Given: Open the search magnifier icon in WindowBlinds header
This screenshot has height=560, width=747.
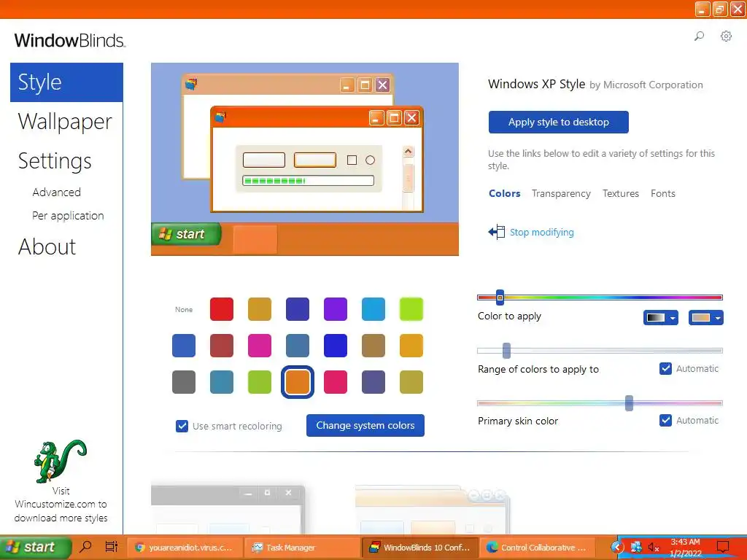Looking at the screenshot, I should pyautogui.click(x=699, y=36).
